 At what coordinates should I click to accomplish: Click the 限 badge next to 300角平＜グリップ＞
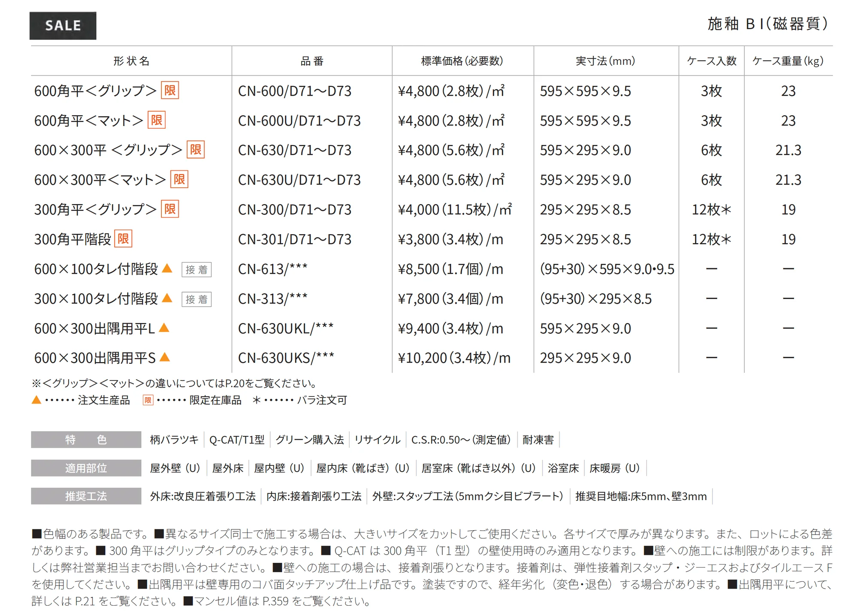(x=170, y=209)
